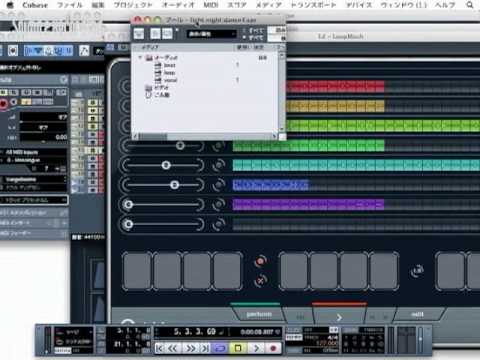Toggle inspector monitor button
Screen dimensions: 480x360
click(x=14, y=102)
